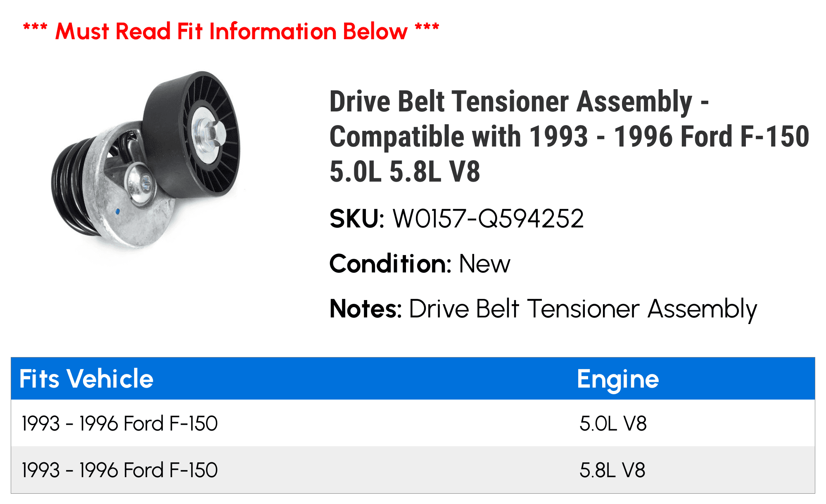
Task: Select second row 1993 - 1996 Ford F-150
Action: pos(120,470)
